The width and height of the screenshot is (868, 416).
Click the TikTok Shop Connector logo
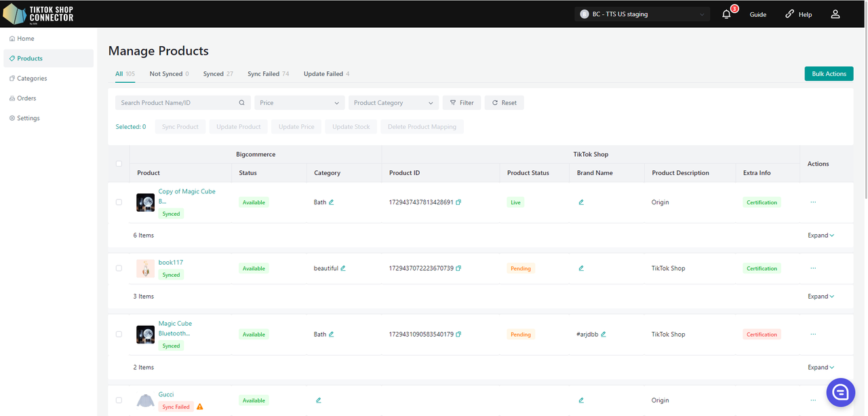click(x=39, y=14)
